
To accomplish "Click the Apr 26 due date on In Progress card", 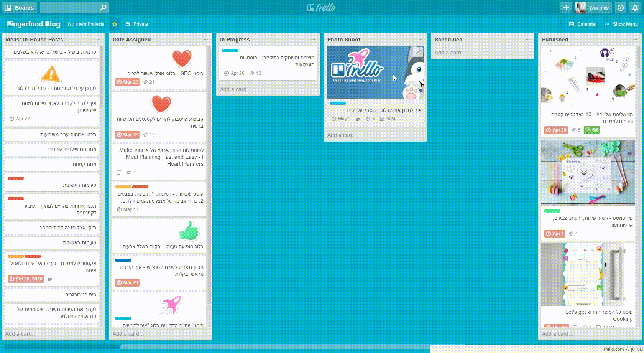I will pos(234,73).
